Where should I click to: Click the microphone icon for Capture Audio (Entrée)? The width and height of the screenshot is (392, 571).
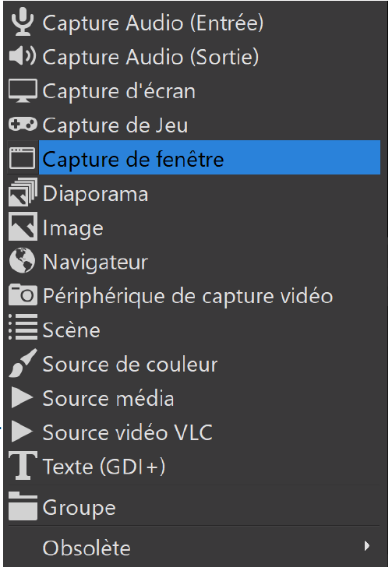(23, 23)
